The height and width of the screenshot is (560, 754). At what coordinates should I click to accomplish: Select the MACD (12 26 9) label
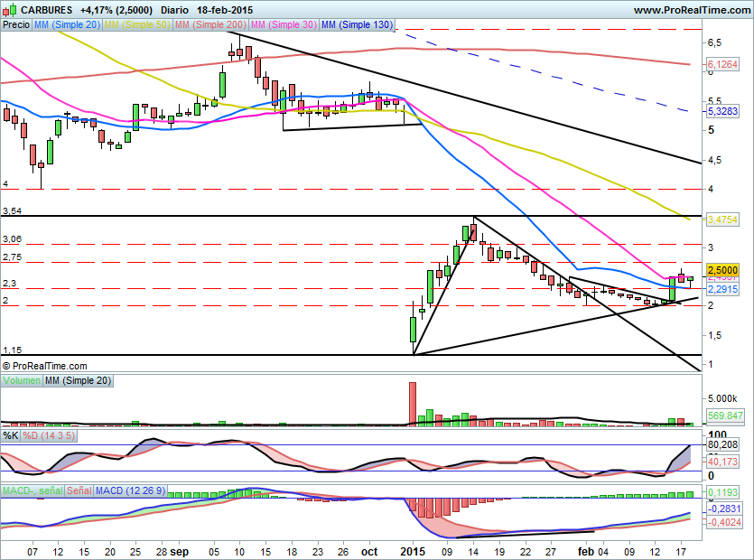pos(130,490)
